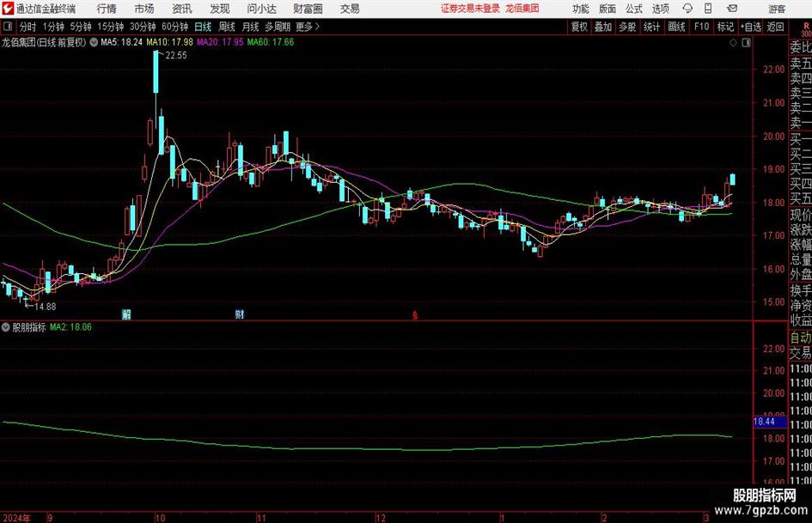The height and width of the screenshot is (523, 812).
Task: Click the red $ marker on chart
Action: click(x=415, y=315)
